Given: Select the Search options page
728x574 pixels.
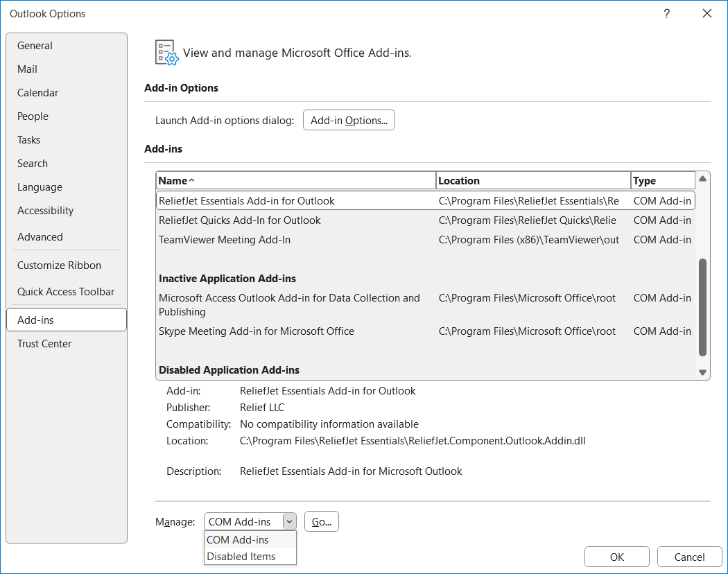Looking at the screenshot, I should [67, 164].
